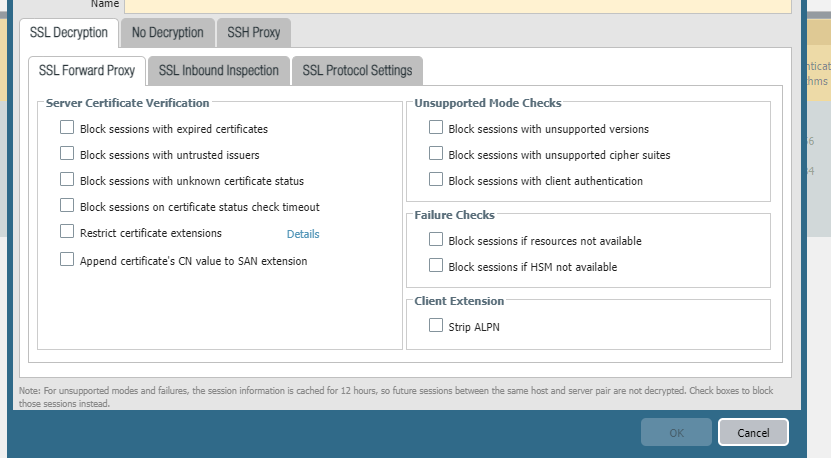Screen dimensions: 831x458
Task: Open the SSH Proxy tab
Action: pos(253,33)
